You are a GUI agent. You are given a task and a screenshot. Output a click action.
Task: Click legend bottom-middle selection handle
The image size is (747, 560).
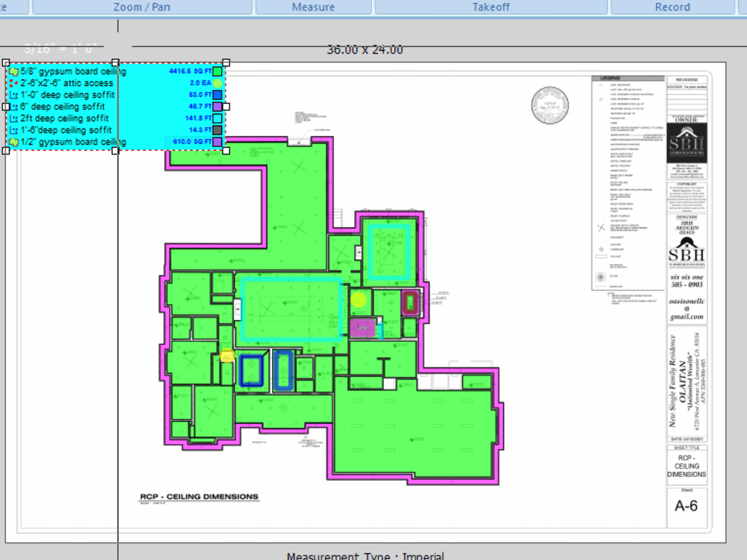pyautogui.click(x=115, y=151)
